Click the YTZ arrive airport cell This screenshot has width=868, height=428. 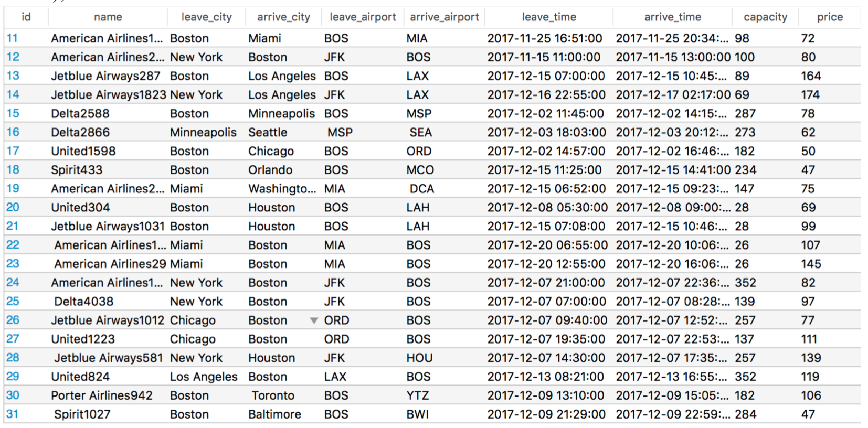tap(418, 395)
